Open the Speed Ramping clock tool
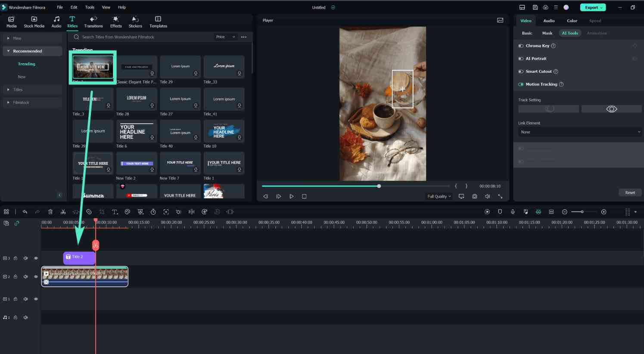Viewport: 644px width, 354px height. pyautogui.click(x=153, y=211)
